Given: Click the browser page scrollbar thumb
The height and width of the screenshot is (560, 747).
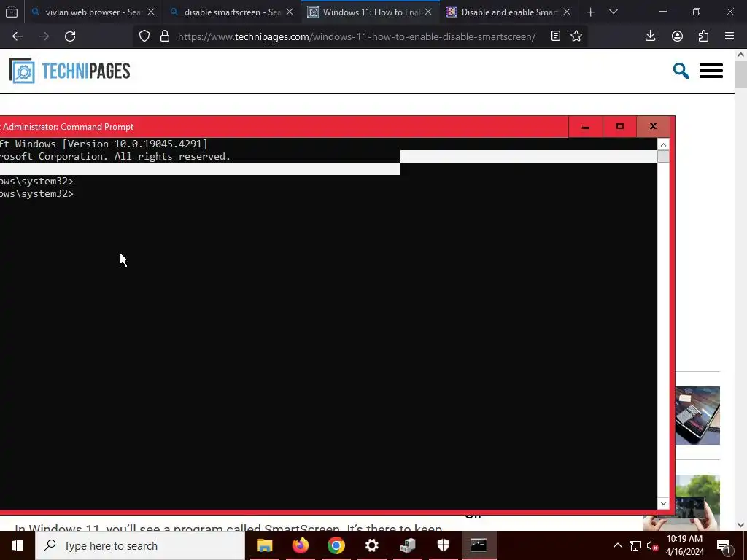Looking at the screenshot, I should click(740, 74).
